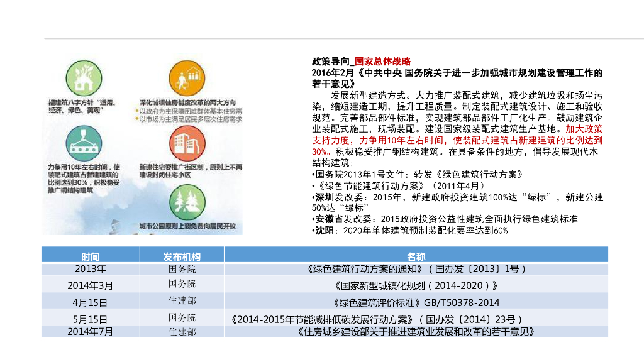Click the red-orange apartment buildings icon

tap(187, 143)
